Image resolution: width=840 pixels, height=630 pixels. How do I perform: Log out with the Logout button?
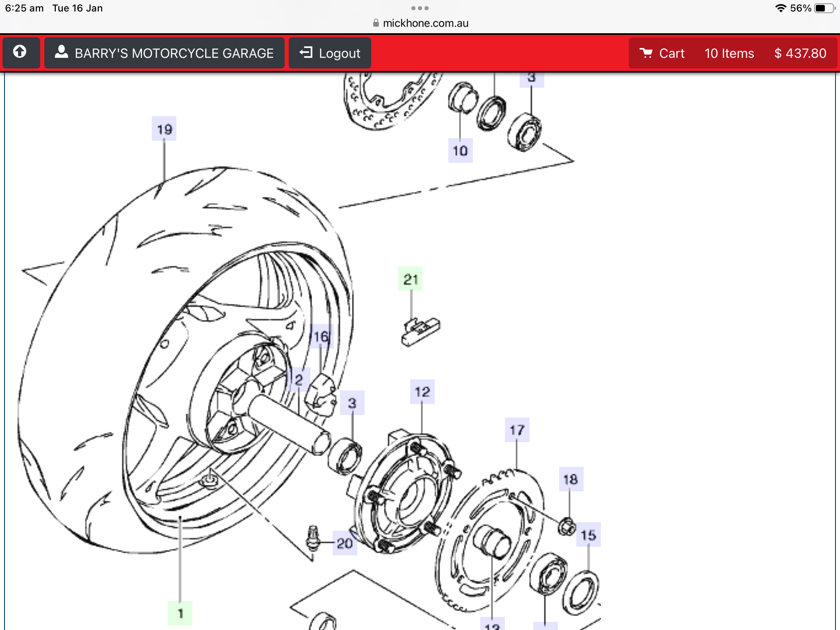[x=330, y=53]
